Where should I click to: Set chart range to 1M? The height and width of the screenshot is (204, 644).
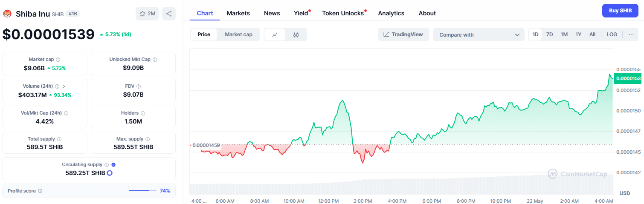tap(564, 34)
